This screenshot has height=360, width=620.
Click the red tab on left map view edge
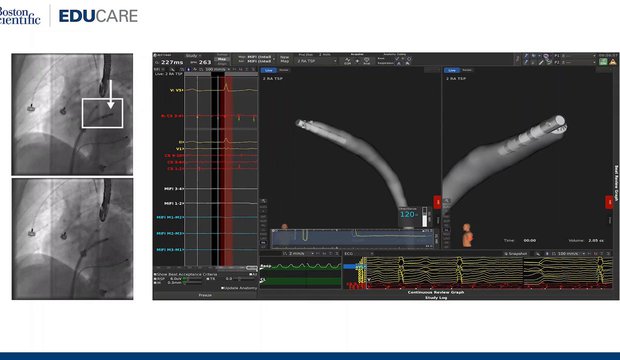pos(437,202)
